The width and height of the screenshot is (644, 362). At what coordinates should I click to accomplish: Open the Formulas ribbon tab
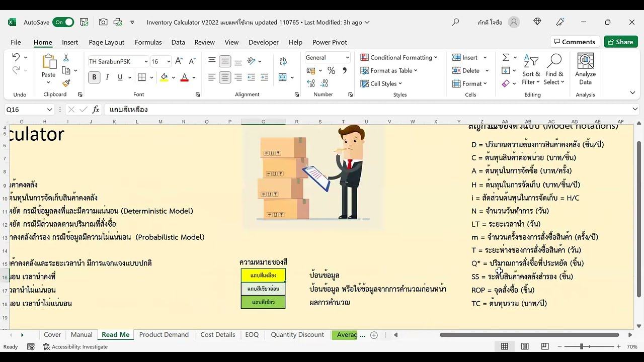tap(148, 42)
